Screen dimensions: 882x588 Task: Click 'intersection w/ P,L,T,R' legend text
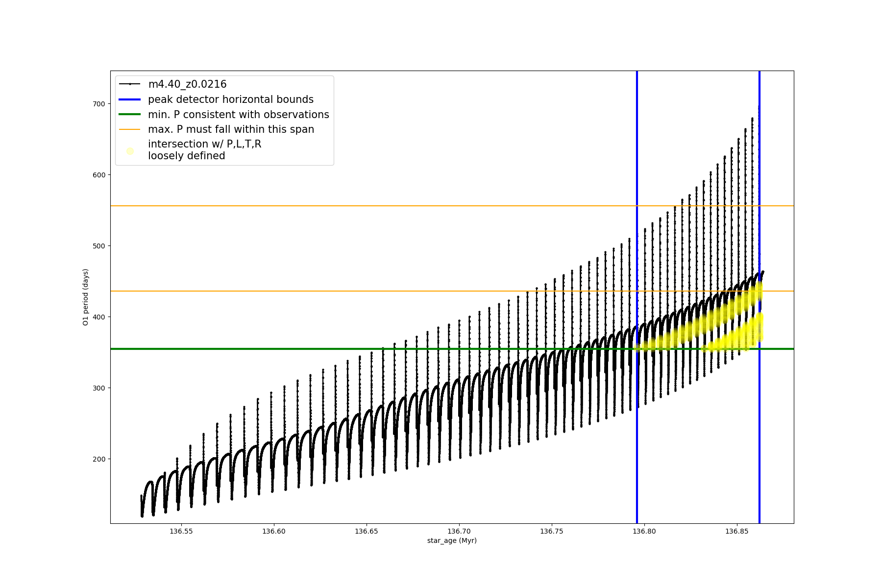(204, 144)
